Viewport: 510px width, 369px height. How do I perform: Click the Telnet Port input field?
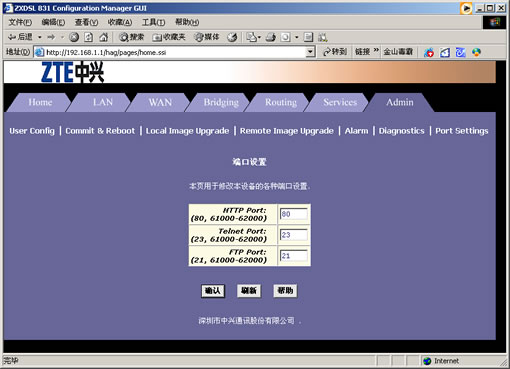coord(294,235)
